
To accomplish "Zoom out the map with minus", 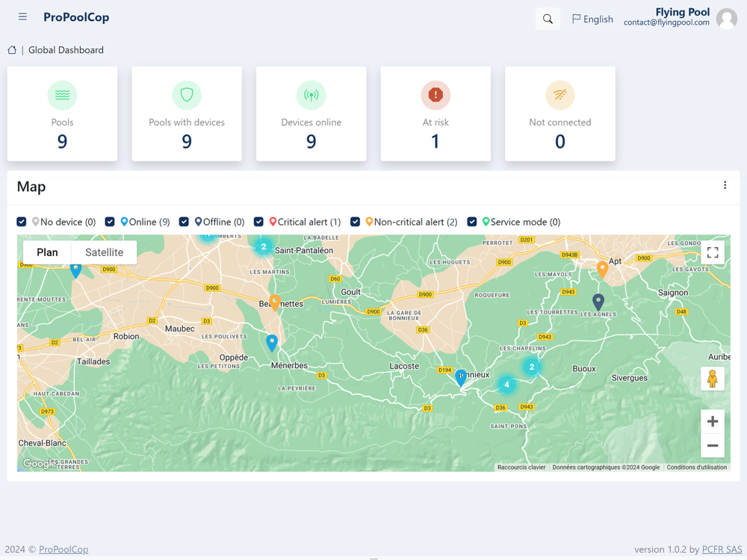I will 713,446.
